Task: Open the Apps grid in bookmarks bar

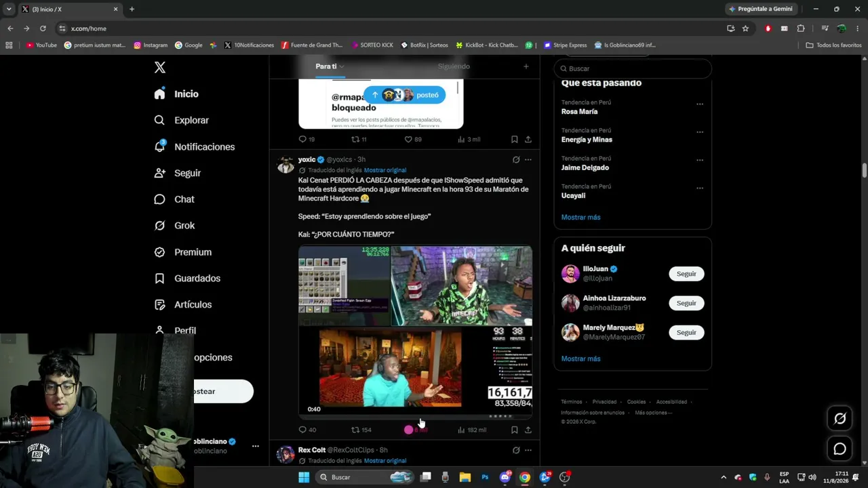Action: point(9,45)
